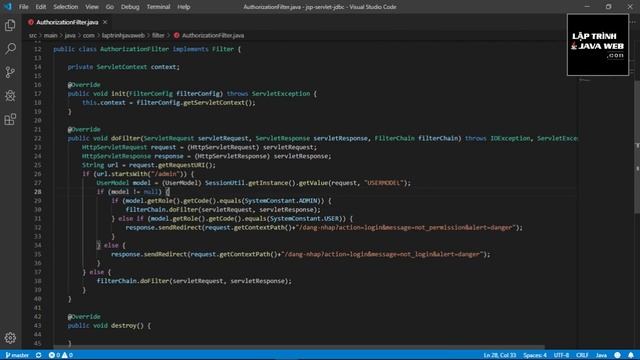This screenshot has width=640, height=360.
Task: Click the warnings count icon in status bar
Action: click(x=65, y=355)
